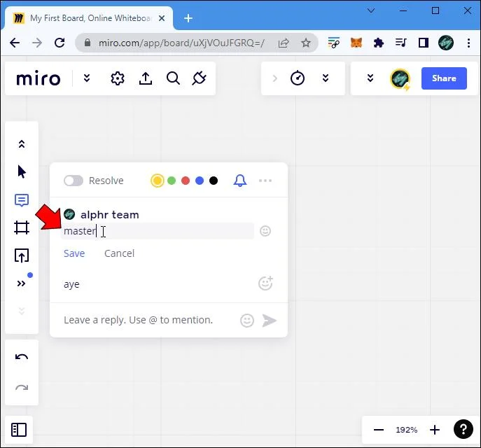Viewport: 481px width, 448px height.
Task: Click the upload tool in left sidebar
Action: [x=22, y=255]
